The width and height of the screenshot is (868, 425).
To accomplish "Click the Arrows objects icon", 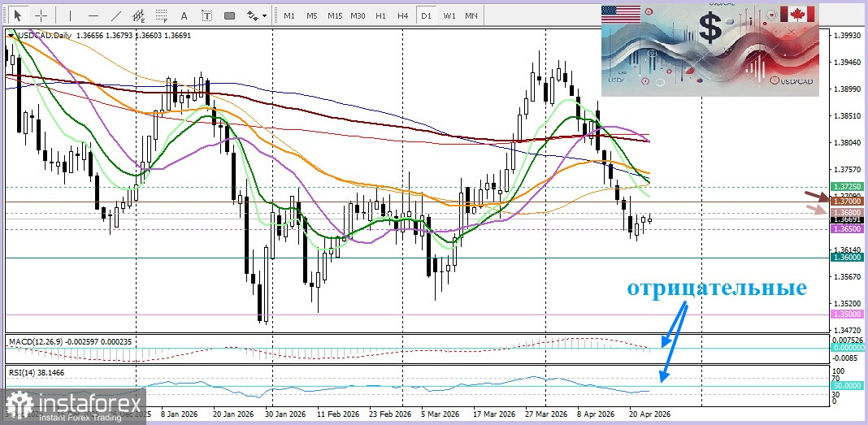I will tap(253, 15).
